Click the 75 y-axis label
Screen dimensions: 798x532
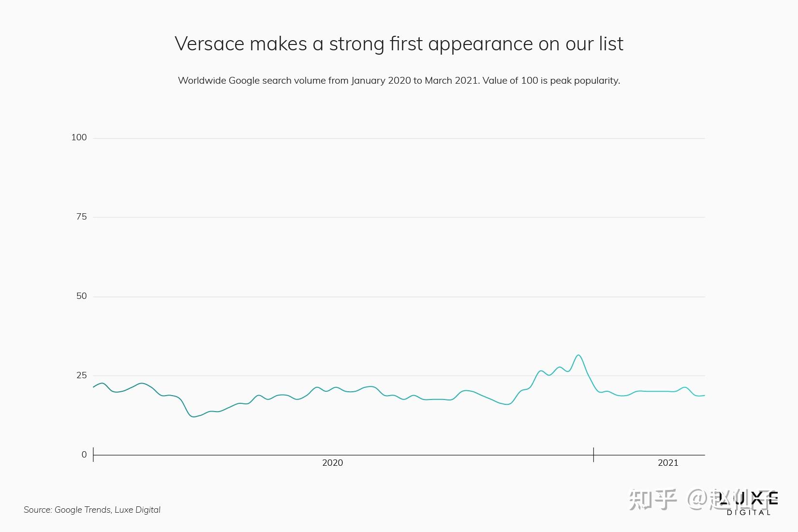81,217
